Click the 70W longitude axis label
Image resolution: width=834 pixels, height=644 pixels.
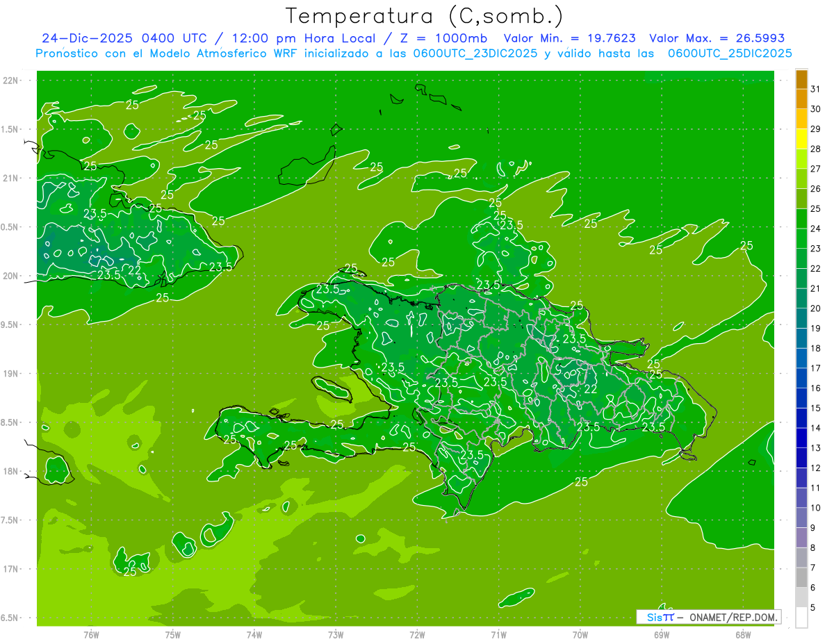coord(580,635)
